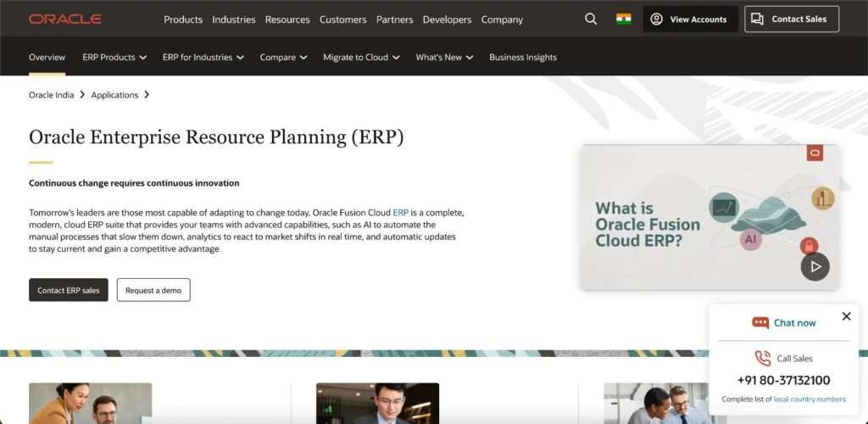Click the Contact ERP sales button

[x=69, y=290]
